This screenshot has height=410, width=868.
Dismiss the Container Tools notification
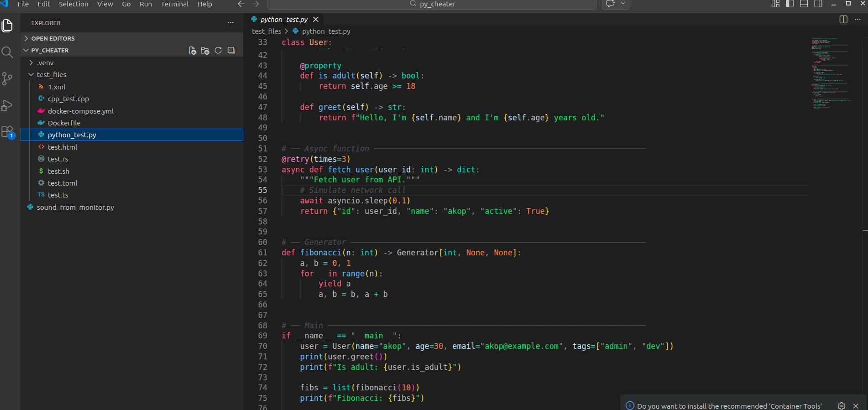coord(856,406)
